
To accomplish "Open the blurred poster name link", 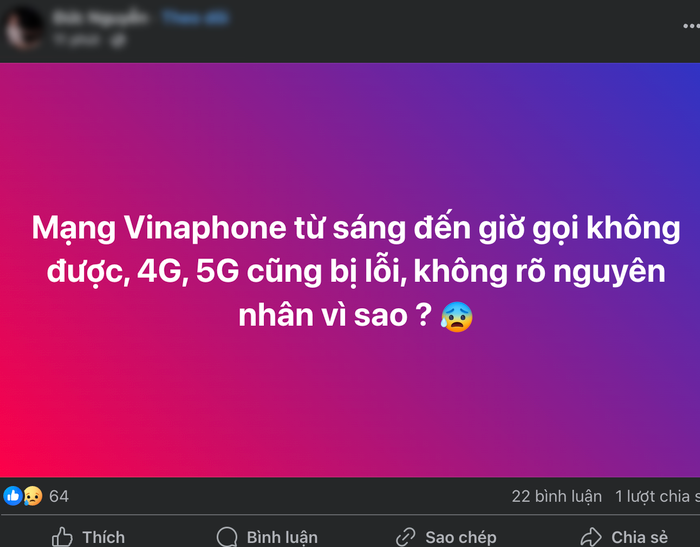I will tap(100, 18).
